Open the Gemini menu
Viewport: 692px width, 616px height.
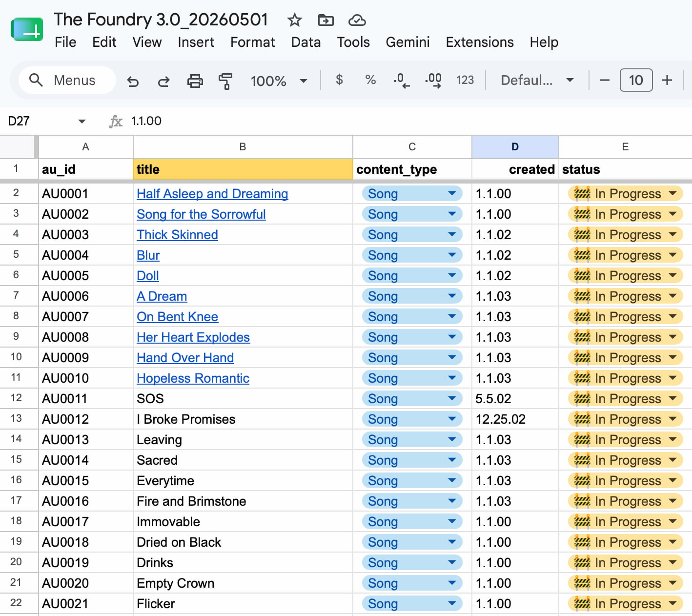pyautogui.click(x=407, y=42)
